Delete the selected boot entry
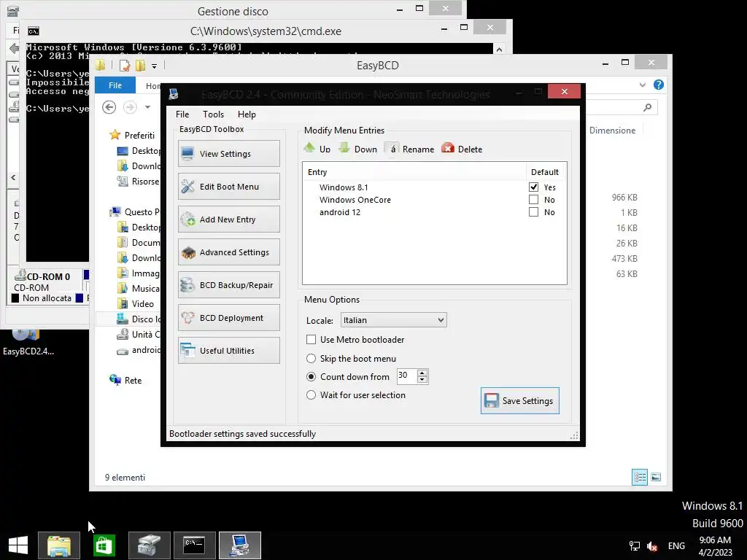 462,149
